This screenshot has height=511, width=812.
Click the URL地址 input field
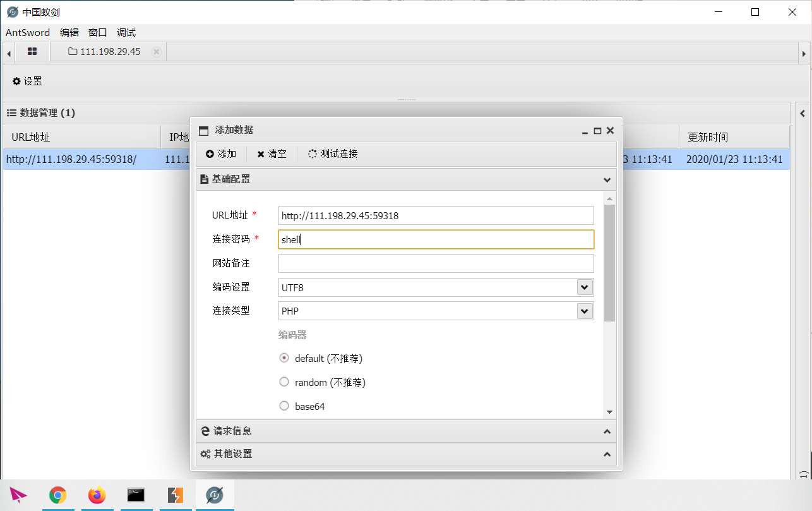point(436,215)
